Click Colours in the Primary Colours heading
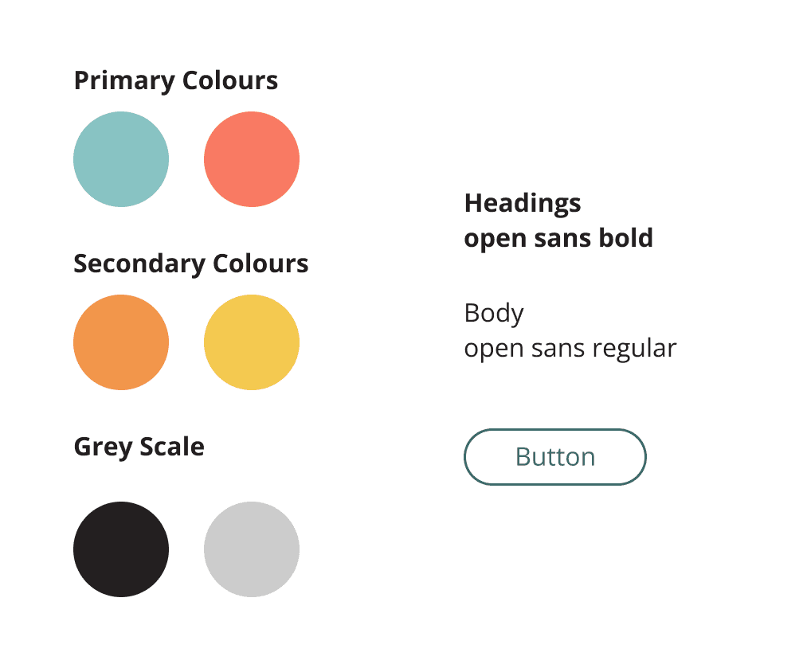Viewport: 803px width, 672px height. pyautogui.click(x=230, y=80)
